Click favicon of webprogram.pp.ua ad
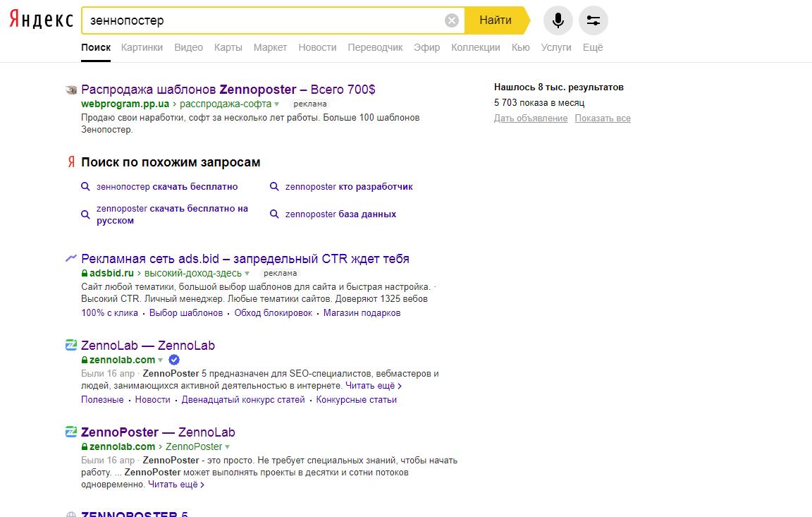 (x=71, y=90)
